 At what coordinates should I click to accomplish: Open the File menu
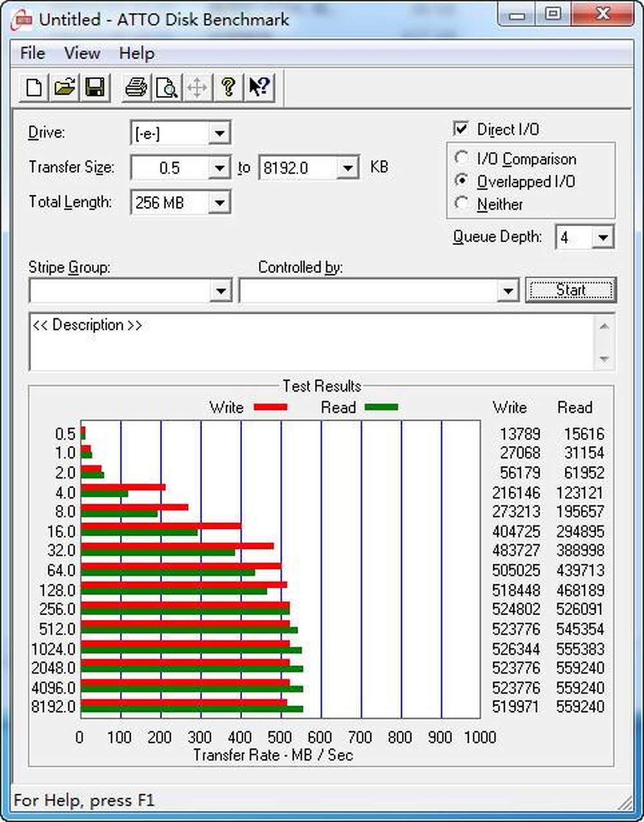(x=33, y=53)
